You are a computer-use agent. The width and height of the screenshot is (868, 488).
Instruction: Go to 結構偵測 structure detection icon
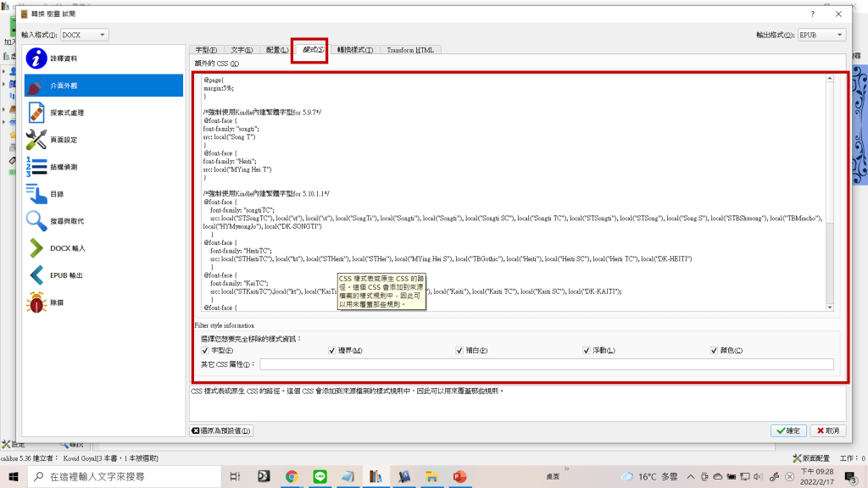(x=36, y=167)
